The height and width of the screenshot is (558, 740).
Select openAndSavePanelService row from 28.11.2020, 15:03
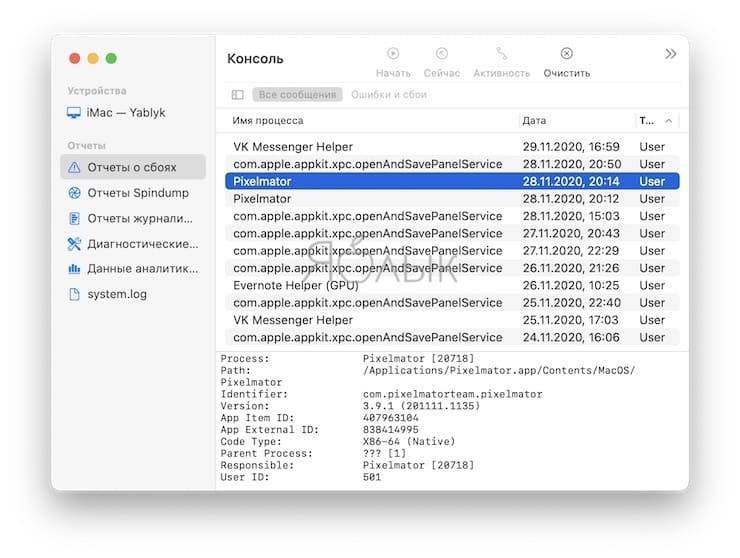tap(452, 216)
